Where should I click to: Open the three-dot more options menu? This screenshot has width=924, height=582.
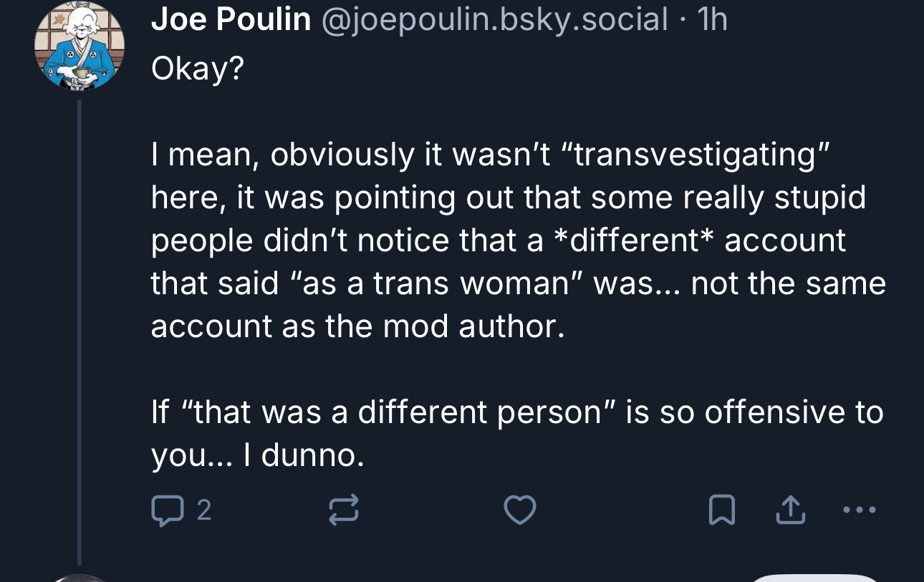click(859, 510)
